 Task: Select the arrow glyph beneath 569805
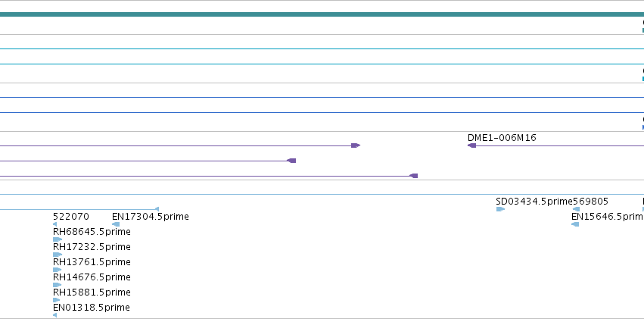point(576,209)
